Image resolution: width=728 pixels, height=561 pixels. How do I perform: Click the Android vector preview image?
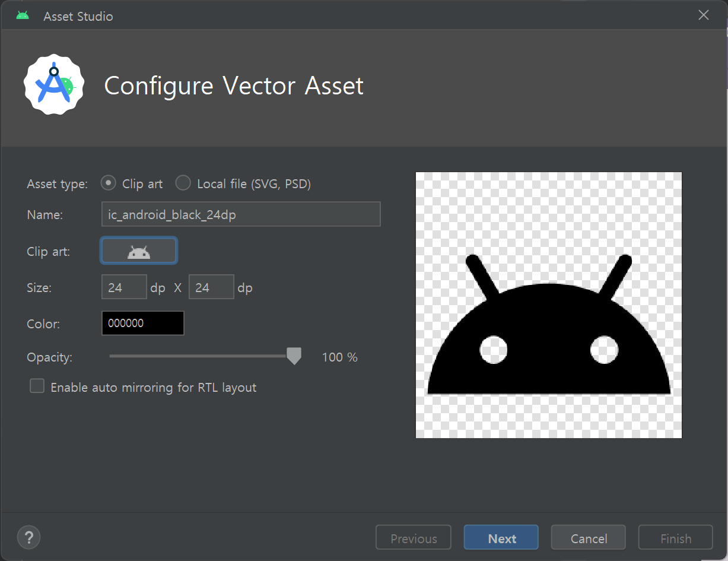click(549, 305)
